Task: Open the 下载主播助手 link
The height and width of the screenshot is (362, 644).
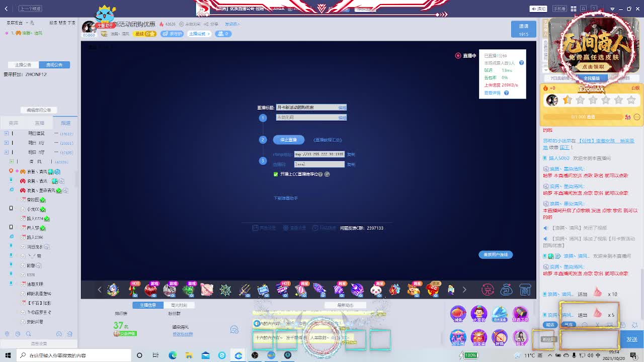Action: coord(286,198)
